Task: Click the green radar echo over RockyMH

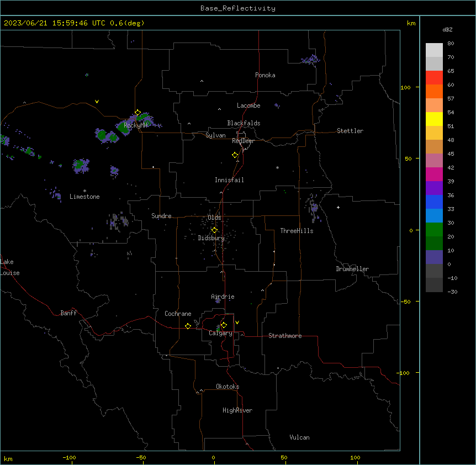Action: click(123, 127)
